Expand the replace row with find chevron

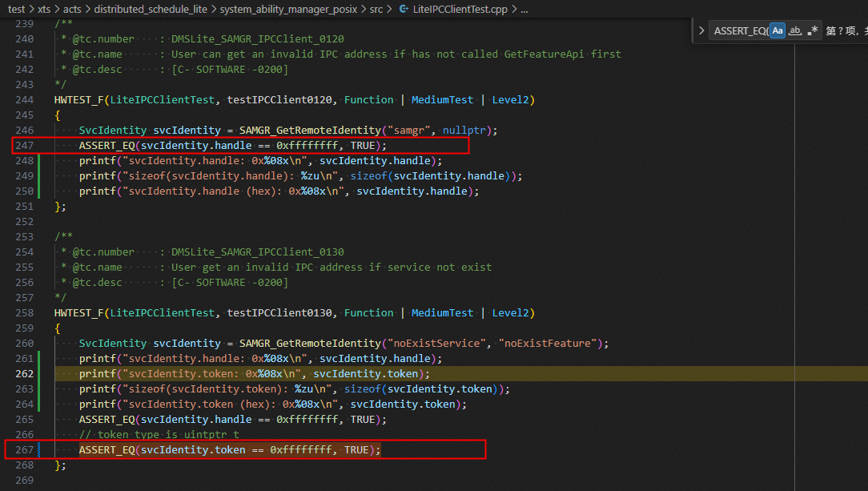(701, 31)
